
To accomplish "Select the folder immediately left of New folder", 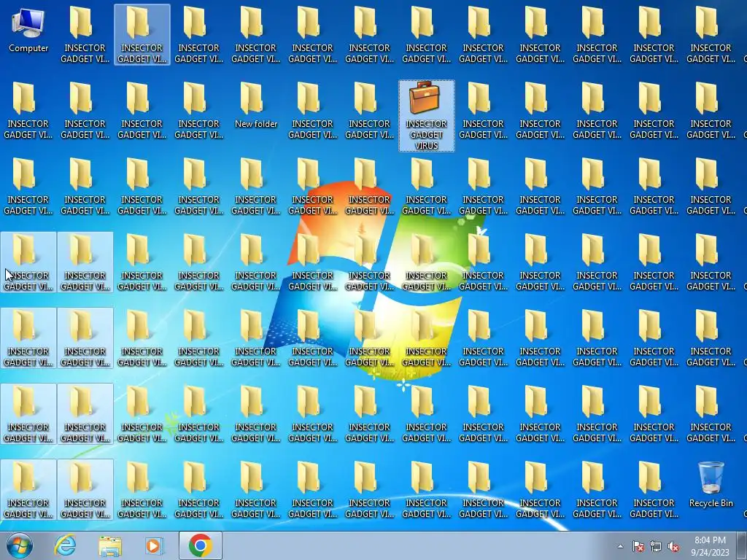I will 198,110.
